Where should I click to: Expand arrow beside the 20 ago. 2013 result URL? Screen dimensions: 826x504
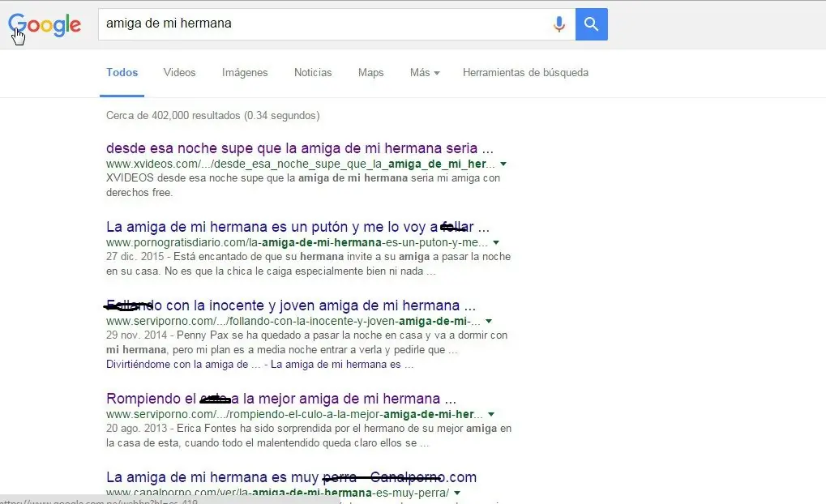491,415
